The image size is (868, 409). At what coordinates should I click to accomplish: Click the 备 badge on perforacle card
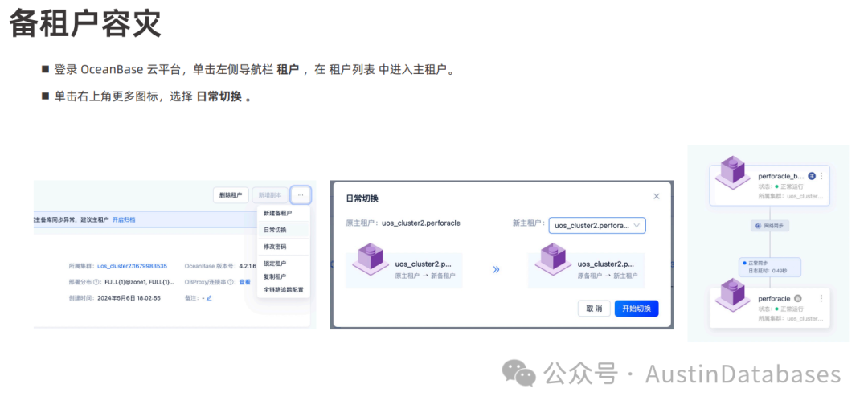[x=797, y=298]
